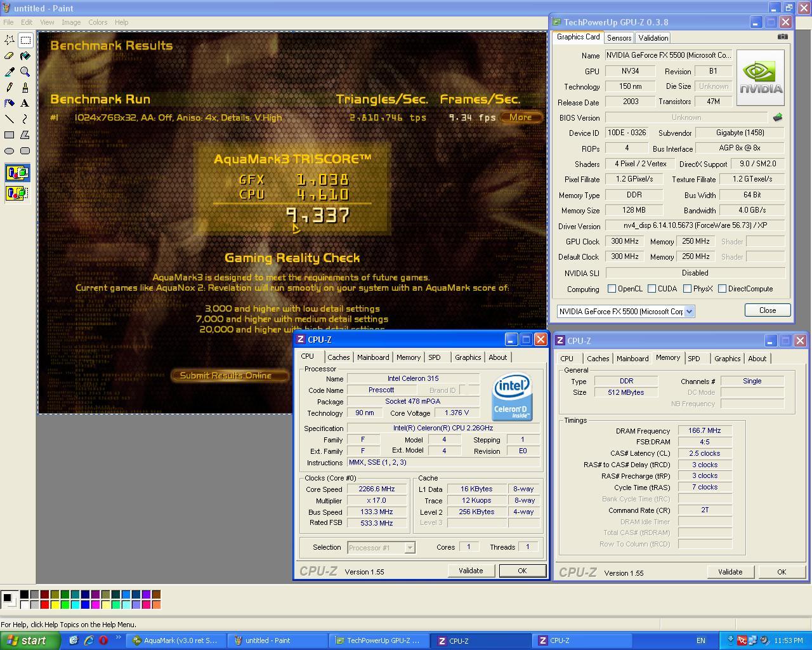Viewport: 812px width, 650px height.
Task: Enable the PhysX checkbox in GPU-Z
Action: pos(687,289)
